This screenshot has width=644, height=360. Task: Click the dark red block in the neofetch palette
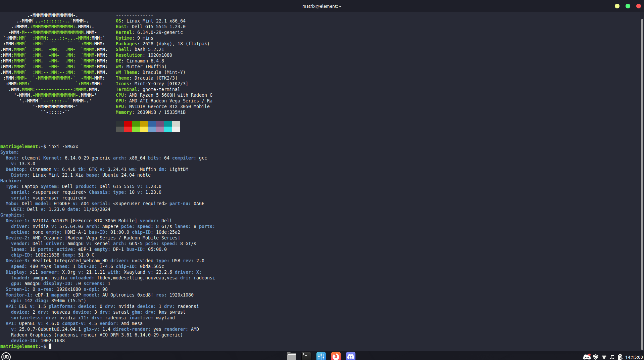(x=128, y=124)
